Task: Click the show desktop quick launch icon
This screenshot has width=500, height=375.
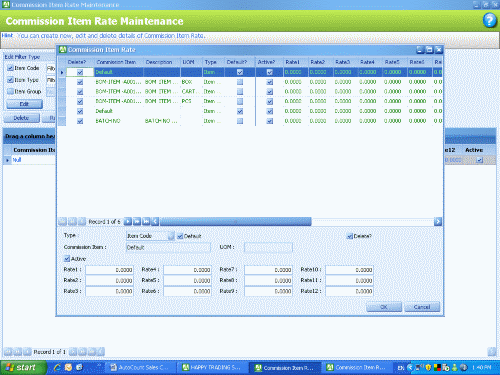Action: [x=79, y=367]
